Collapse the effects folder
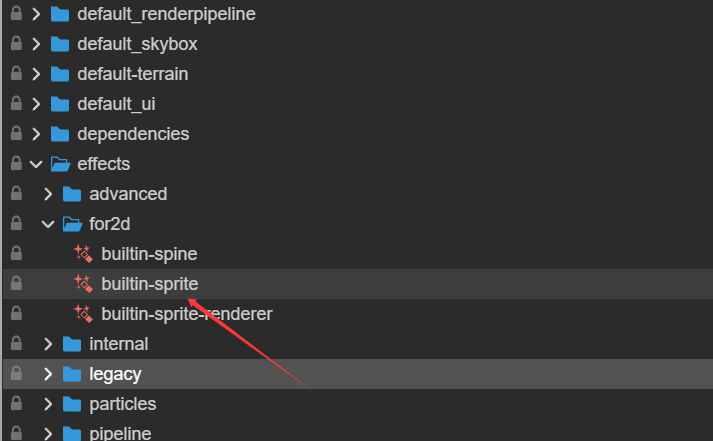This screenshot has width=713, height=441. [x=36, y=164]
